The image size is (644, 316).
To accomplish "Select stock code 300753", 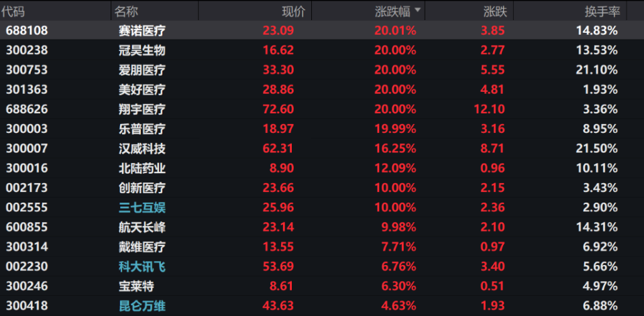I will 27,70.
